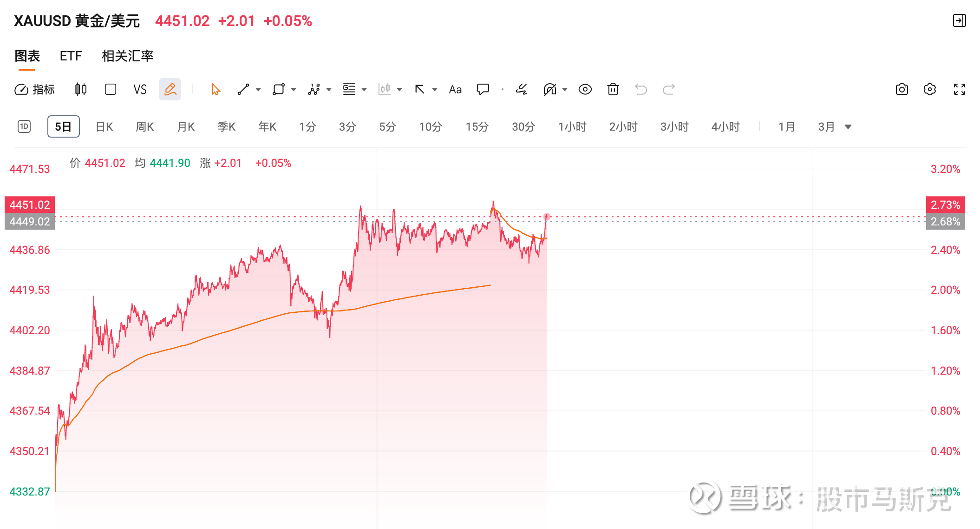Switch to candlestick chart type
The width and height of the screenshot is (980, 529).
[81, 89]
